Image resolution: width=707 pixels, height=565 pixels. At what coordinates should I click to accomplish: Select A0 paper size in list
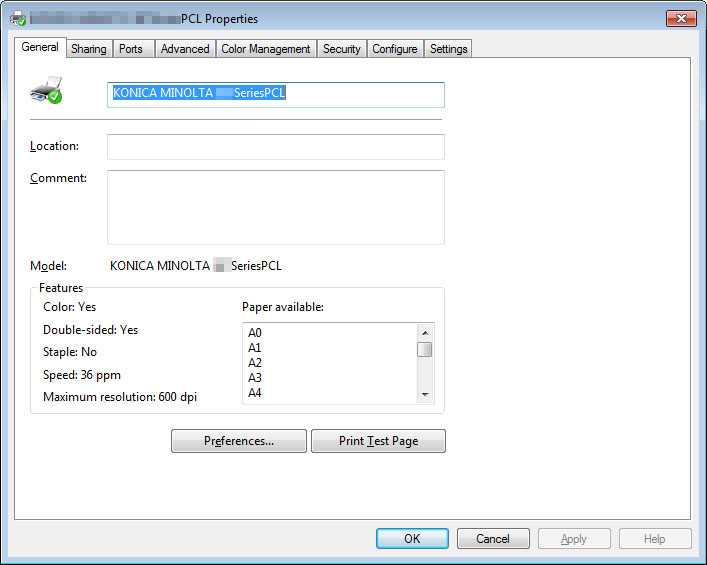click(255, 333)
